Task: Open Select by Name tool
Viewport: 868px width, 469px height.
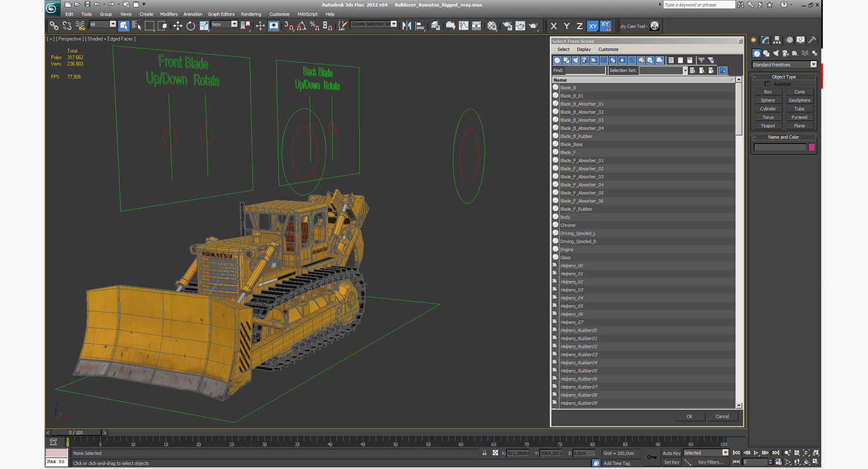Action: tap(137, 26)
